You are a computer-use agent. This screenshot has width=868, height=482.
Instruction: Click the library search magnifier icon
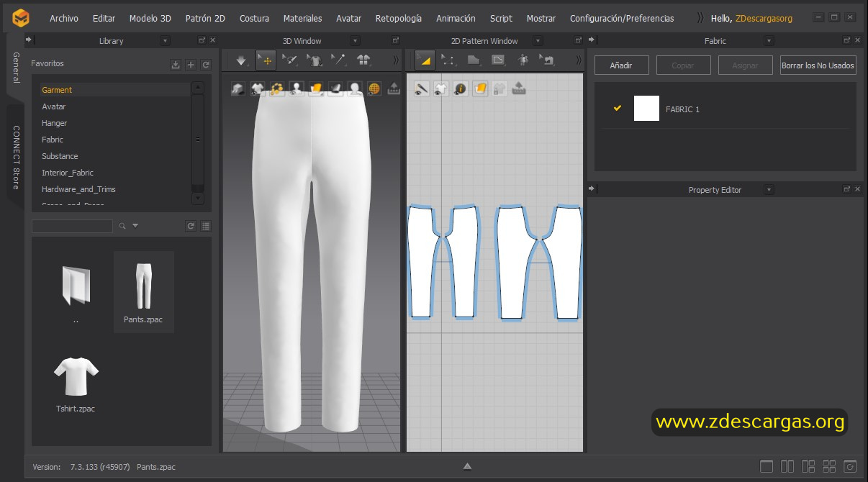[122, 226]
